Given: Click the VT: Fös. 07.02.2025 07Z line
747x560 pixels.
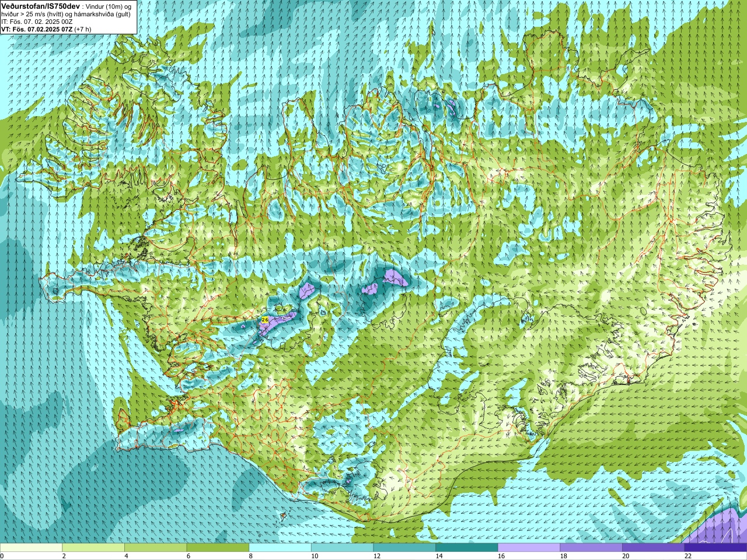Looking at the screenshot, I should click(37, 29).
